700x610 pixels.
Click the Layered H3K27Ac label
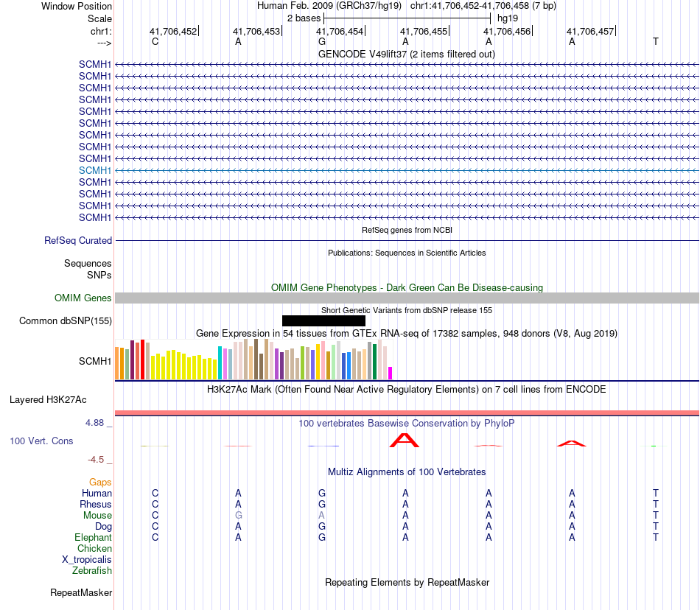(x=48, y=399)
